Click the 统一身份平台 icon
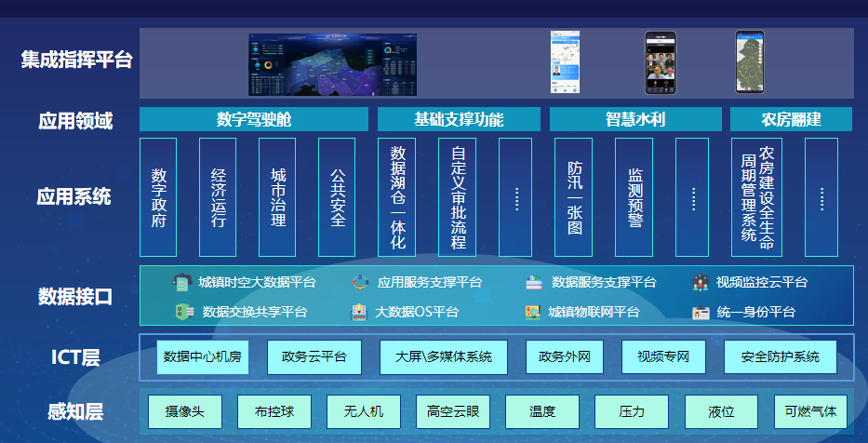Viewport: 868px width, 443px height. coord(701,312)
